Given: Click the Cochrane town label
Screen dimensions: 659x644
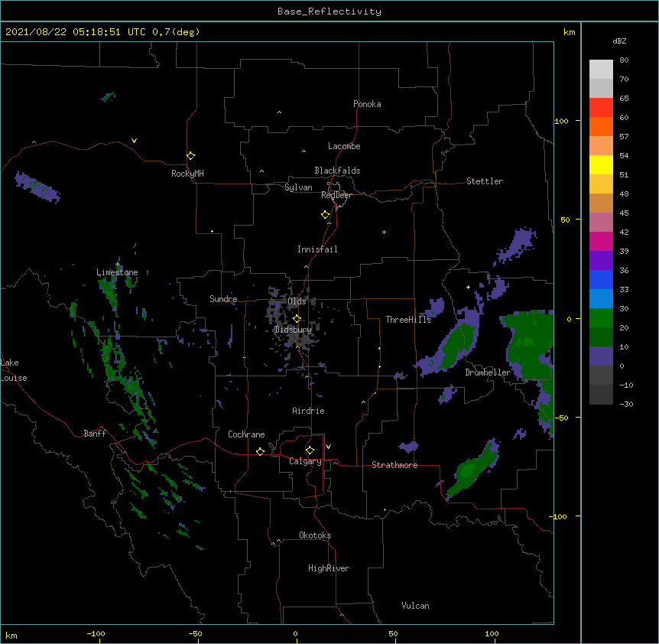Looking at the screenshot, I should pos(246,434).
